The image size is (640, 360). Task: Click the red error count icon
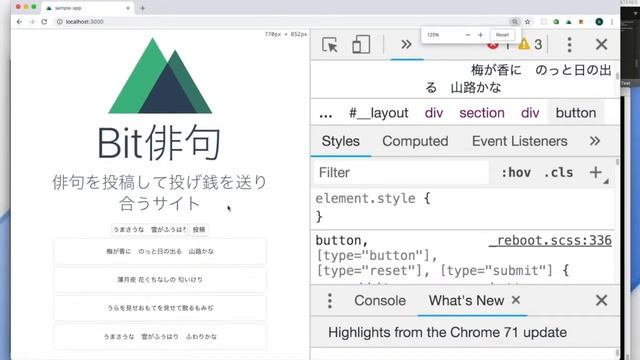coord(493,45)
